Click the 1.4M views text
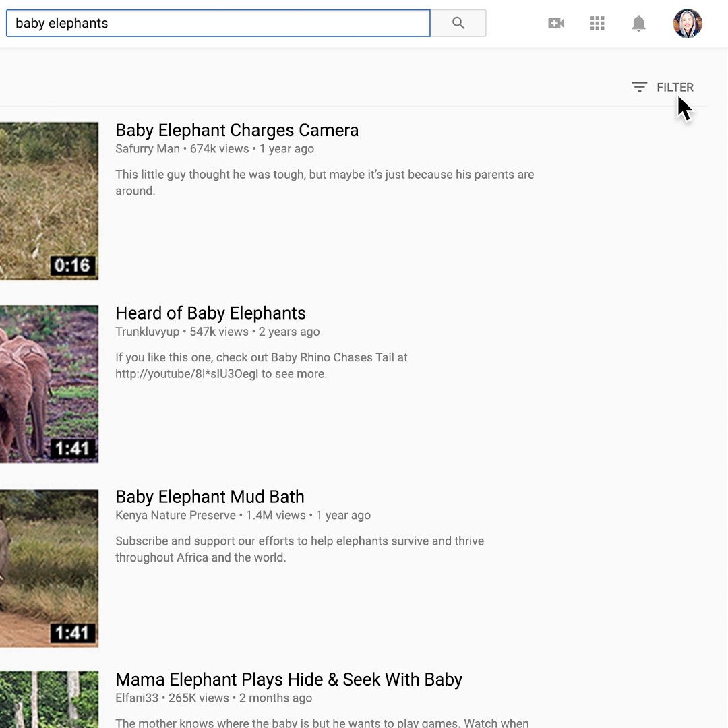 pyautogui.click(x=276, y=516)
